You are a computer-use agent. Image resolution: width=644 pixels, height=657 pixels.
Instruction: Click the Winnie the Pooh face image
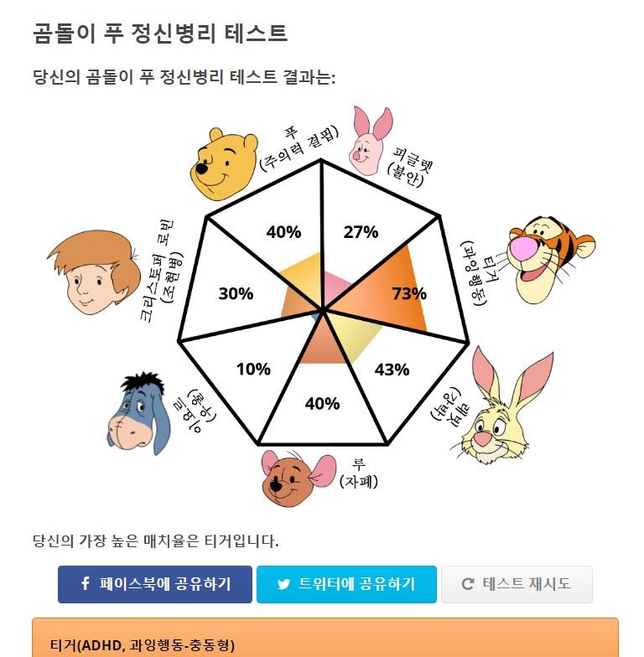tap(225, 164)
